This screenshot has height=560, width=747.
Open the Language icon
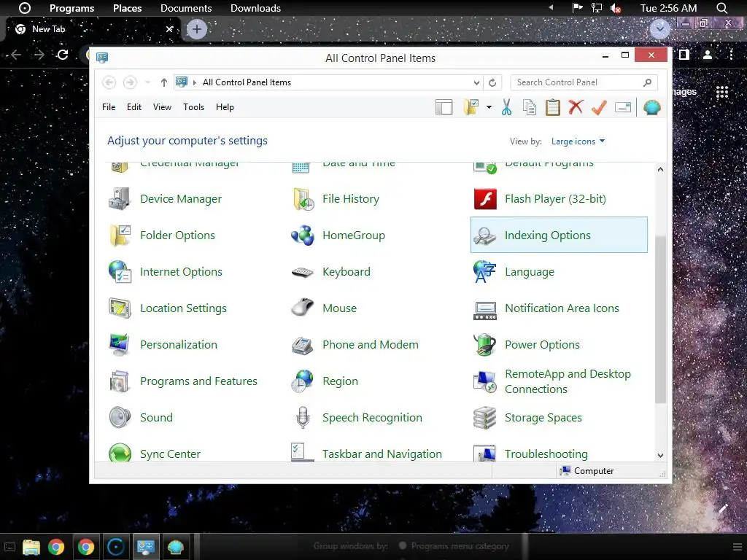click(485, 272)
